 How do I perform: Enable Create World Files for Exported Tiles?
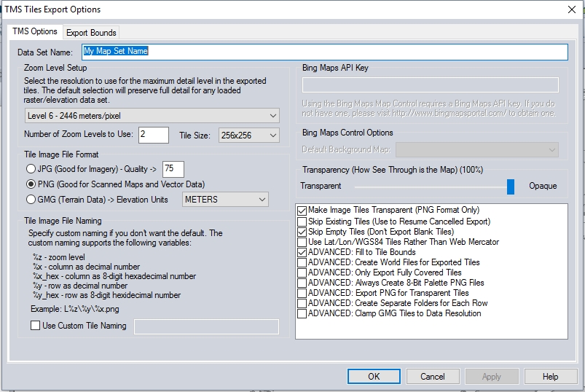(302, 262)
